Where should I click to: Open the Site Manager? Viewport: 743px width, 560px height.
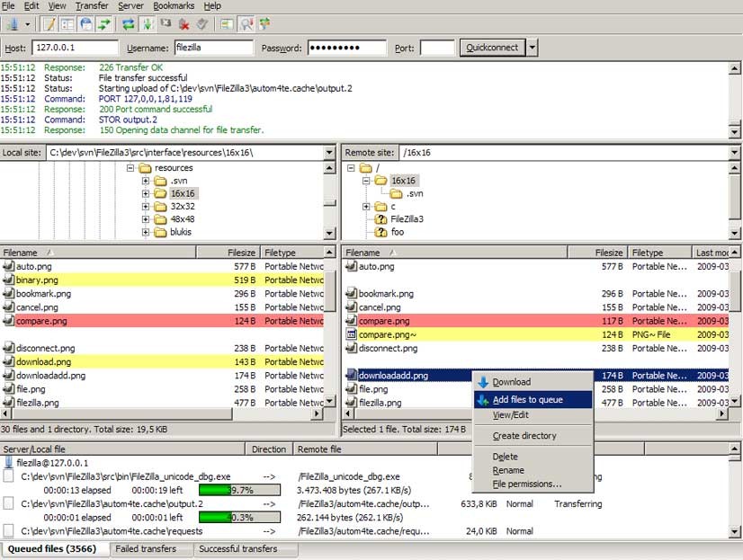pyautogui.click(x=12, y=24)
